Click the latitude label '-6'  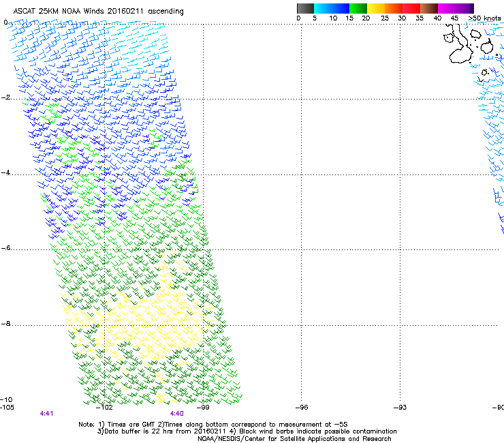(5, 248)
